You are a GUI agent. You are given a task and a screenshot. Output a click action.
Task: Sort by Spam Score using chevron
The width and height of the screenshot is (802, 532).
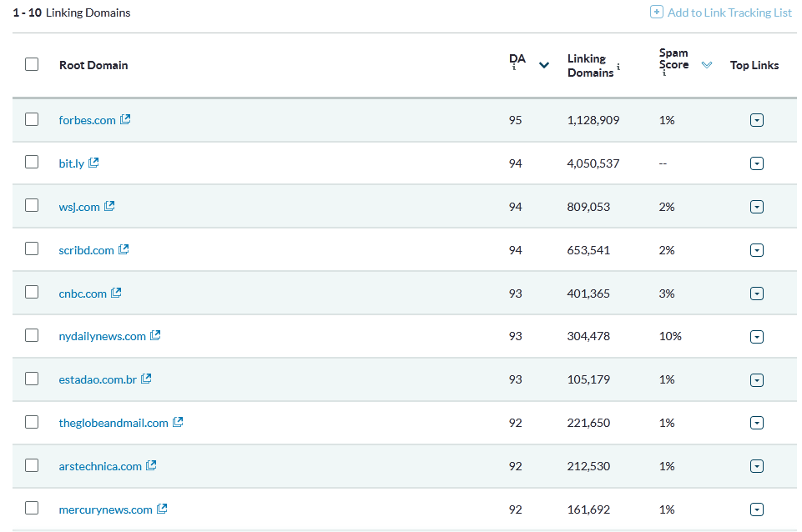click(x=707, y=65)
